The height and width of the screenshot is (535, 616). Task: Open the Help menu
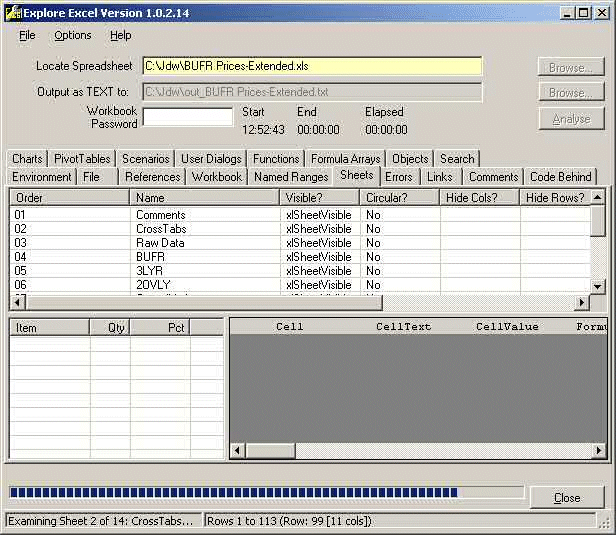(121, 35)
